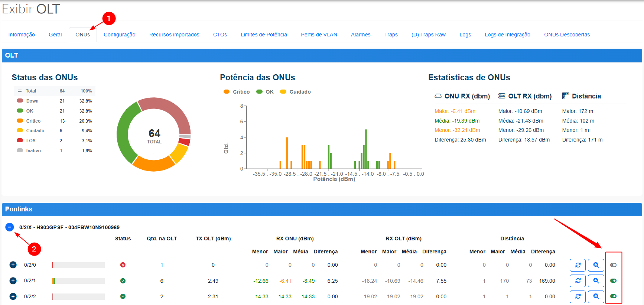Click the green OK status icon of 0/2/1
This screenshot has width=644, height=305.
click(123, 281)
